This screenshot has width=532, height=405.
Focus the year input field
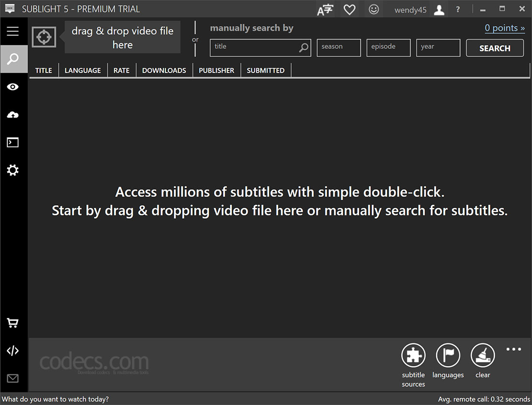(438, 47)
